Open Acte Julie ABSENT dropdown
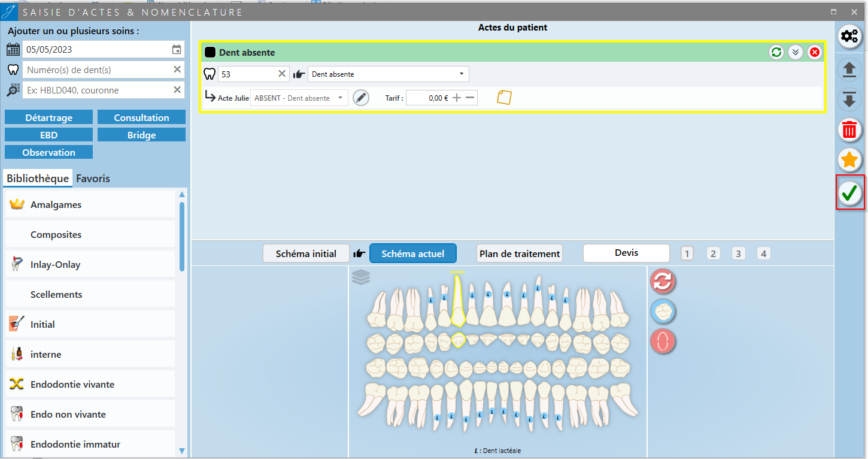Viewport: 868px width, 459px height. (x=299, y=98)
